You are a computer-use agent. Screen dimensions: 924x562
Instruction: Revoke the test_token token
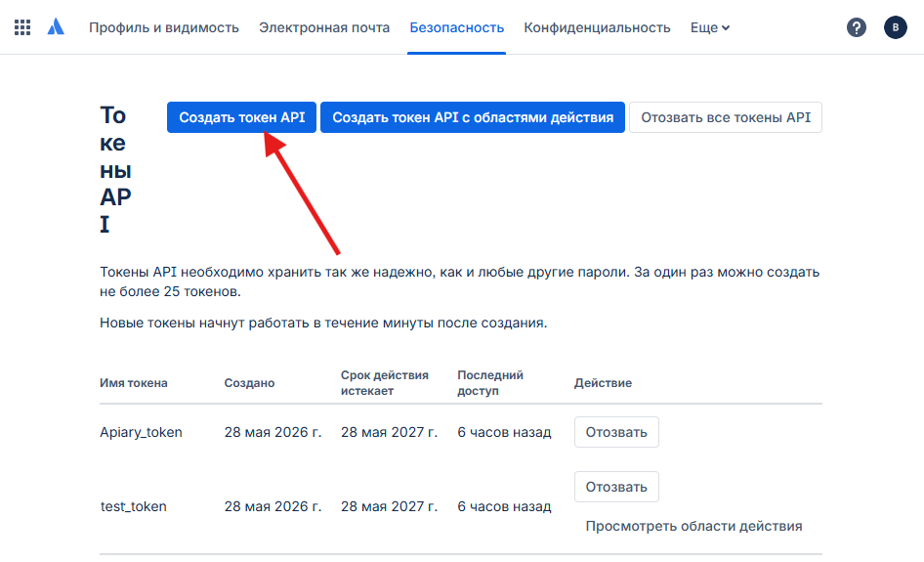[x=616, y=487]
